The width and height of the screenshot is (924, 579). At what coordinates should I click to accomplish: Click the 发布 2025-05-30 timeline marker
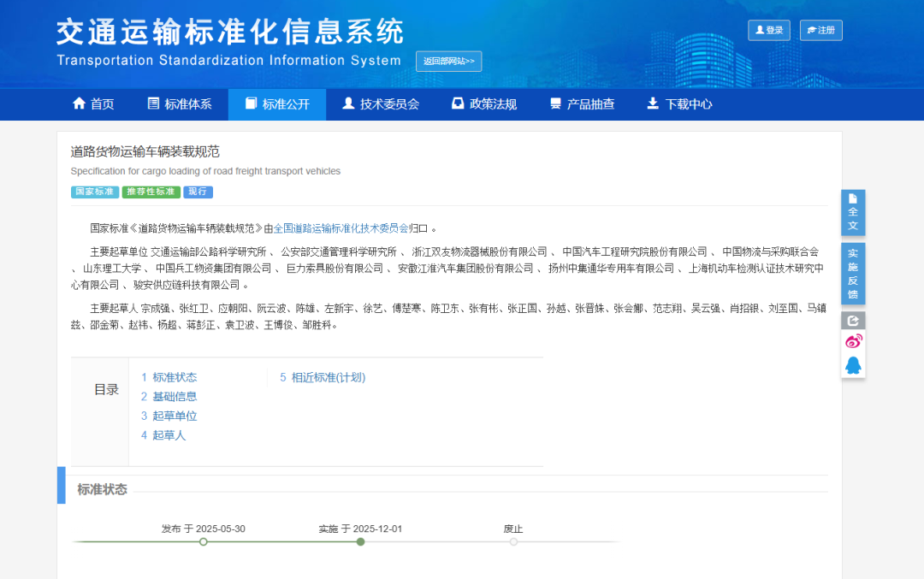(203, 541)
